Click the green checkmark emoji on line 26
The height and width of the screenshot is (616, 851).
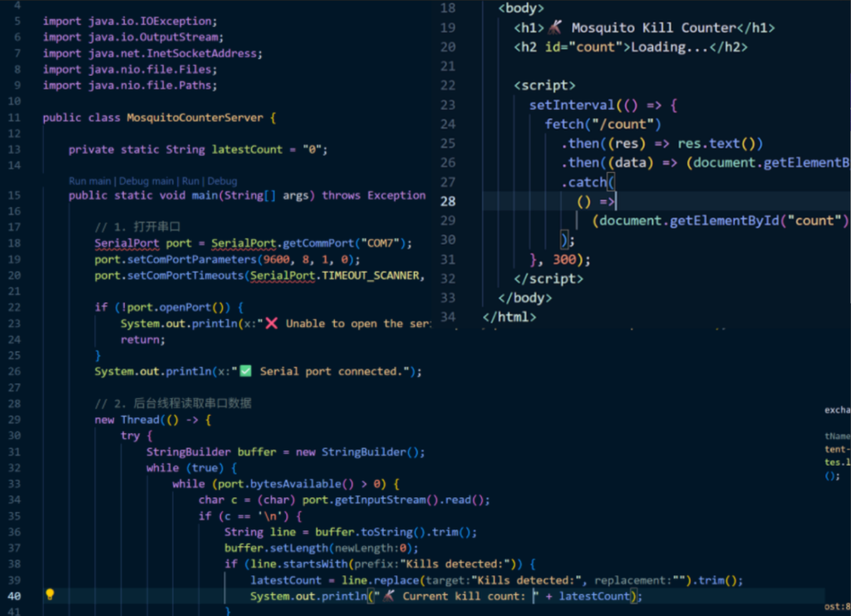pos(245,372)
